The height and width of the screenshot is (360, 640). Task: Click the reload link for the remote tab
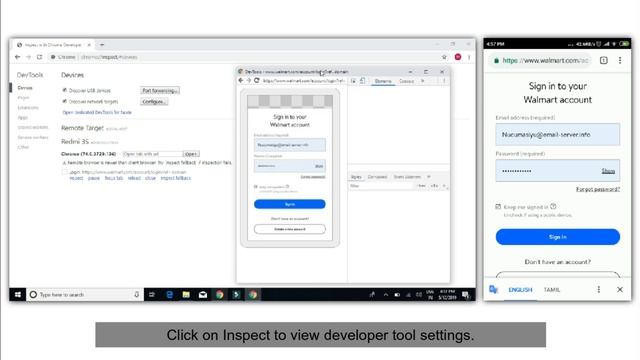[x=134, y=178]
